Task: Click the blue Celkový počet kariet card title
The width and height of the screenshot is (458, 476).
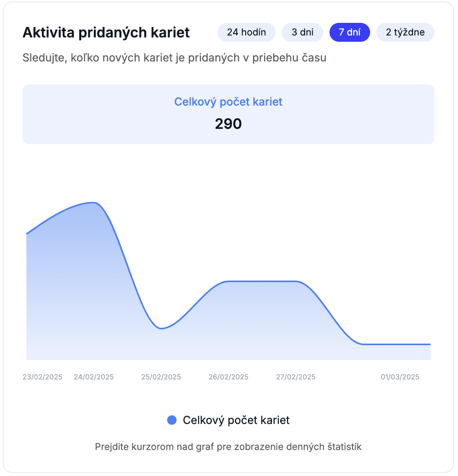Action: click(x=228, y=102)
